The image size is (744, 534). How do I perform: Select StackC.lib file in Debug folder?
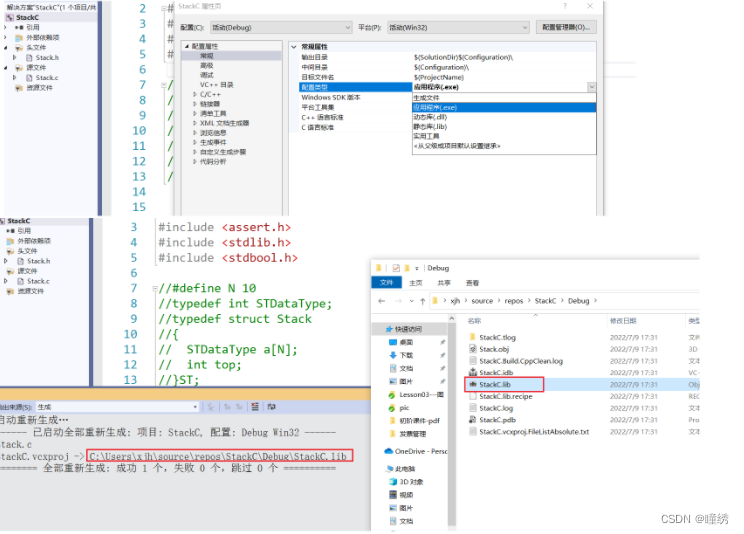[x=494, y=384]
